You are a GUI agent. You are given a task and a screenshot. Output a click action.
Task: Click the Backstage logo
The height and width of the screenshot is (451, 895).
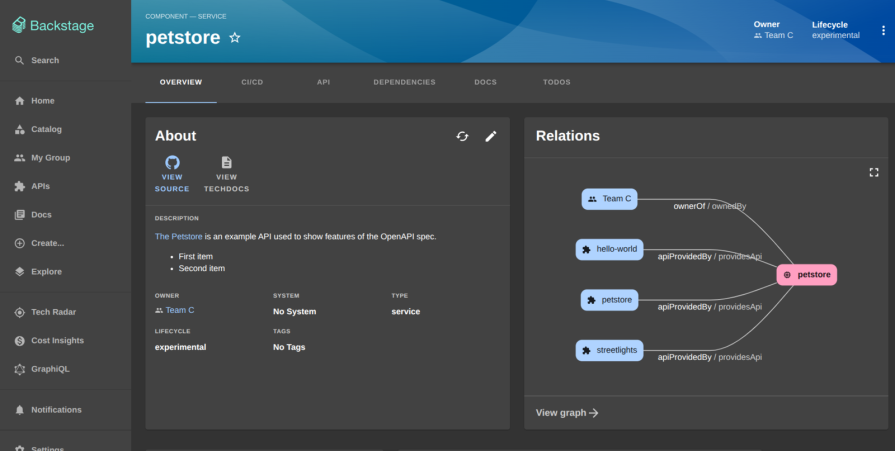(x=53, y=25)
